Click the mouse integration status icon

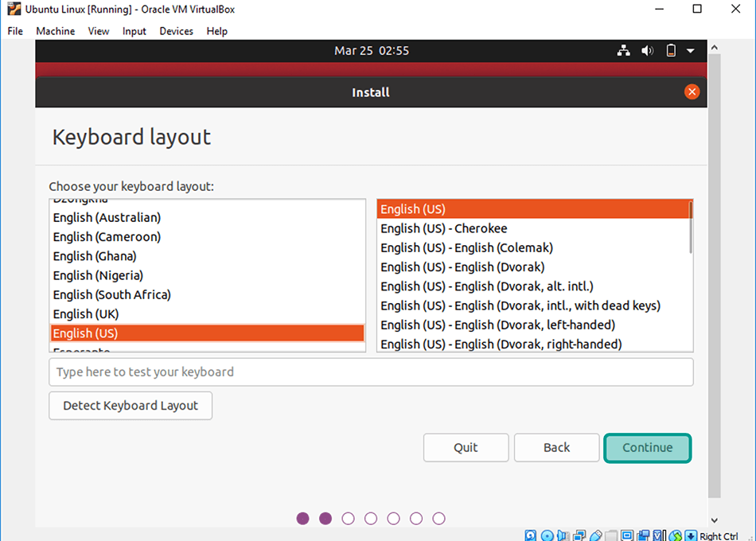(675, 535)
